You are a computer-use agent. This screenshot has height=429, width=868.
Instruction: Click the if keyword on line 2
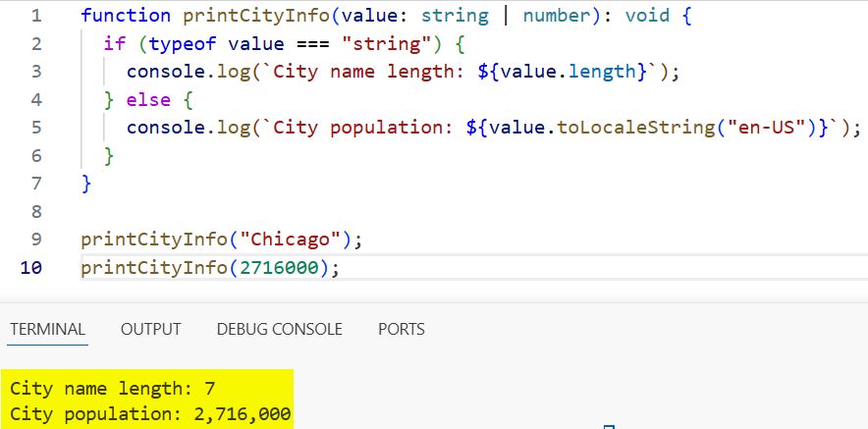tap(115, 44)
